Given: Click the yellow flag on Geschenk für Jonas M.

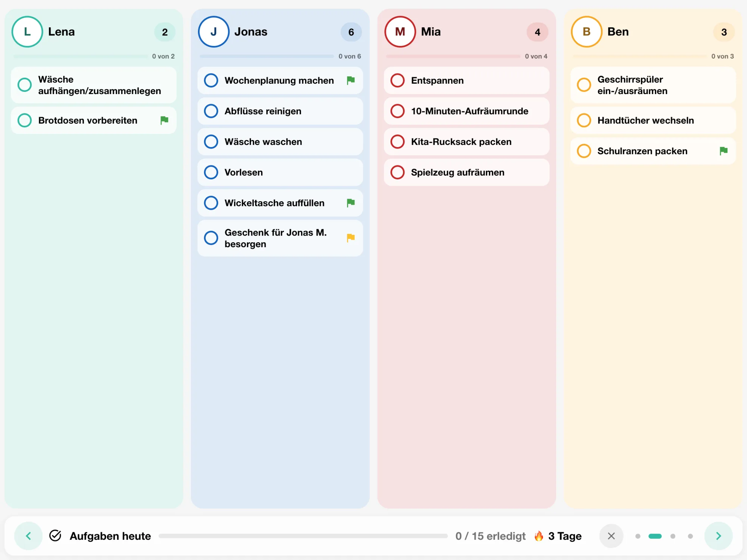Looking at the screenshot, I should [351, 238].
